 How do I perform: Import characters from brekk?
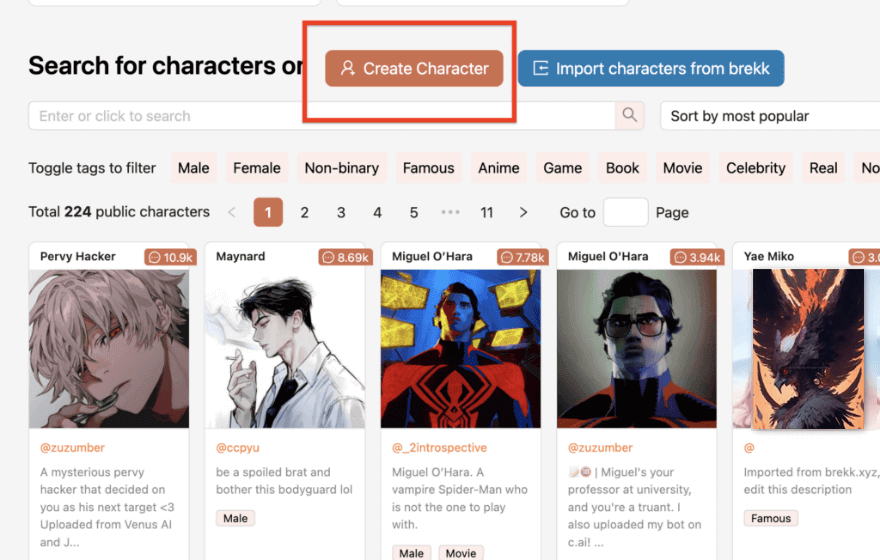(x=650, y=68)
